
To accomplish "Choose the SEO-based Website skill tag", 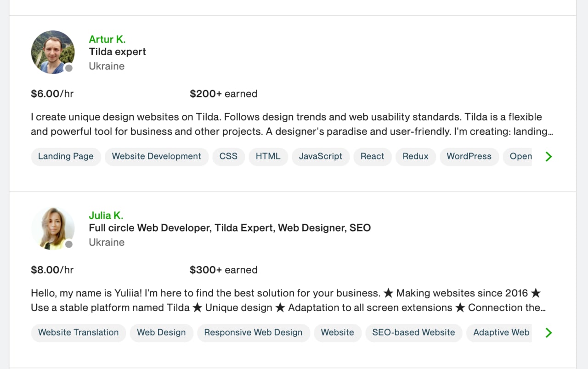I will click(413, 332).
